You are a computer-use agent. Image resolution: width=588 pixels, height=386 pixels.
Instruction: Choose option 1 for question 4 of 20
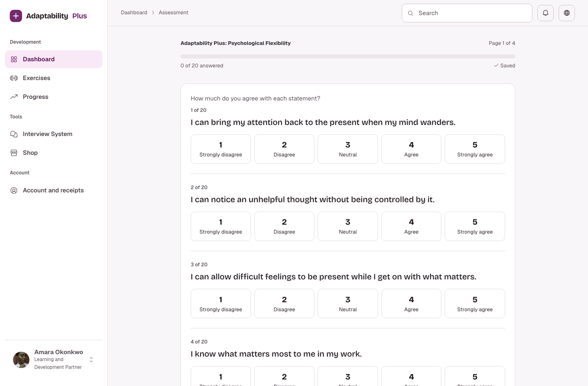tap(221, 376)
